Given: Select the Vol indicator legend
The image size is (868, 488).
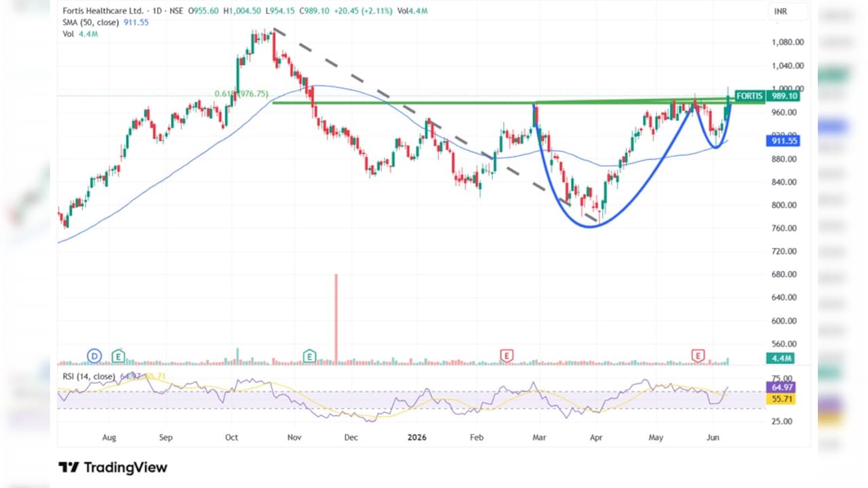Looking at the screenshot, I should pos(67,33).
